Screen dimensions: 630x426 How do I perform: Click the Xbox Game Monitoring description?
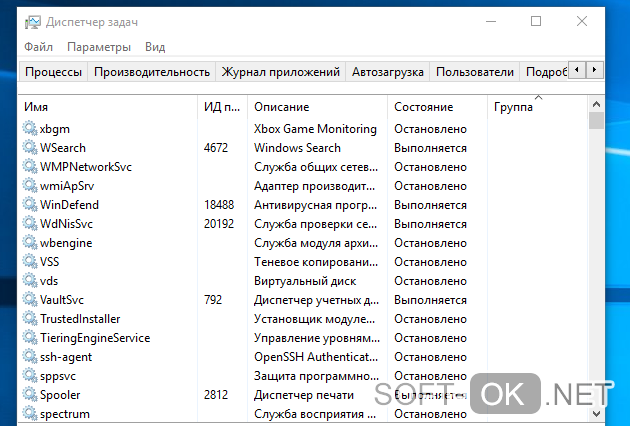(x=315, y=129)
